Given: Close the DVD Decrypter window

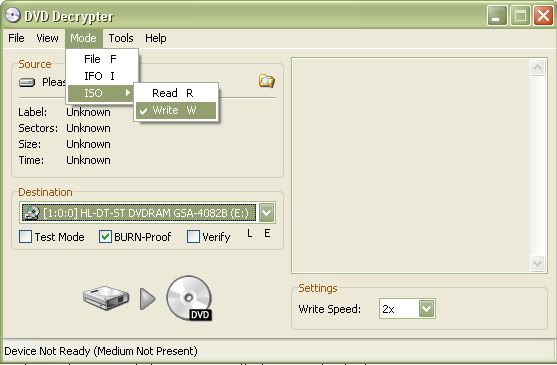Looking at the screenshot, I should 543,16.
